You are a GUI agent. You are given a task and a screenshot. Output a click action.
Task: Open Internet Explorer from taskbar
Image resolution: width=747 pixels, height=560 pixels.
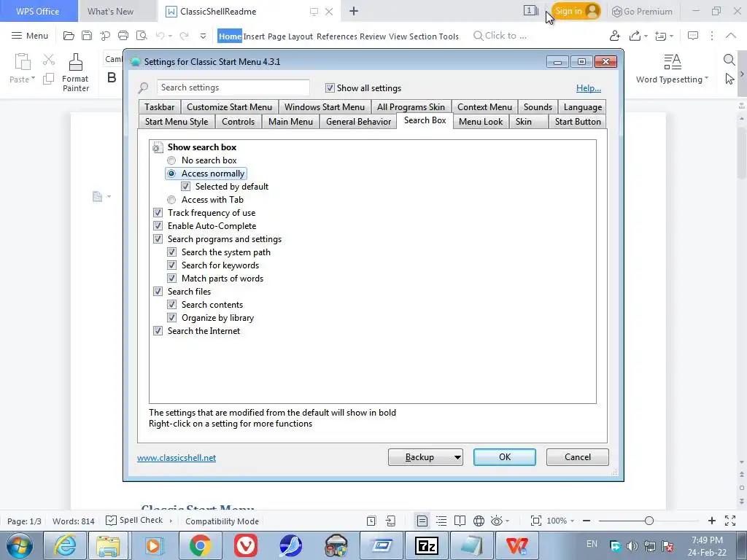click(x=64, y=545)
